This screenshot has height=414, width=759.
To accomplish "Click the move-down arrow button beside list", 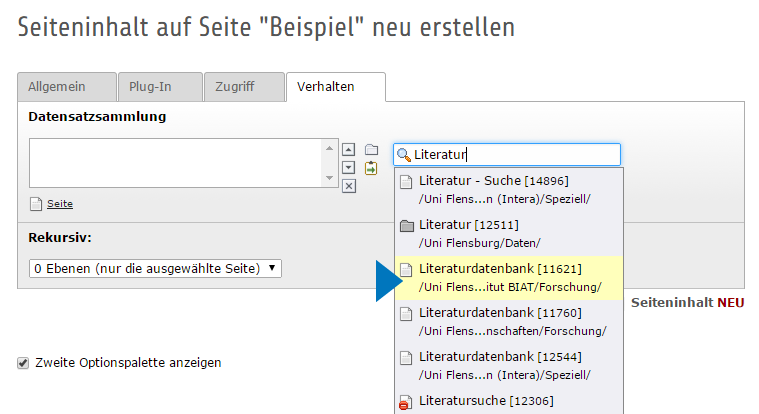I will pyautogui.click(x=349, y=167).
